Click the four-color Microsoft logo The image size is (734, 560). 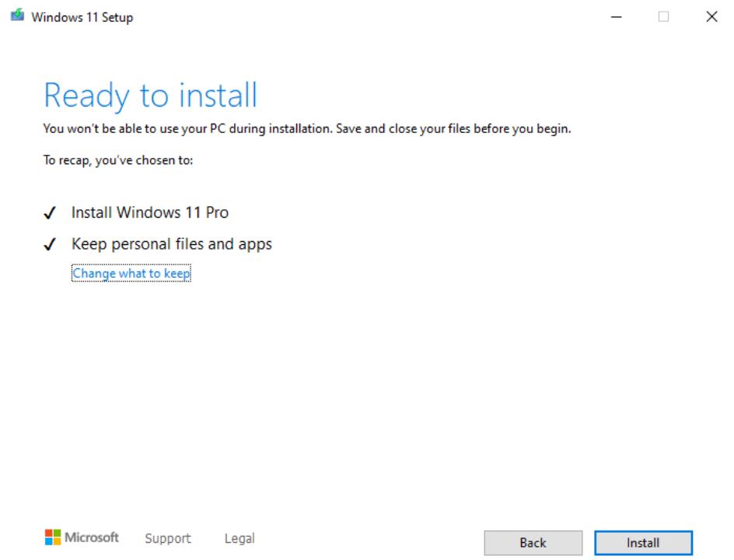(53, 537)
